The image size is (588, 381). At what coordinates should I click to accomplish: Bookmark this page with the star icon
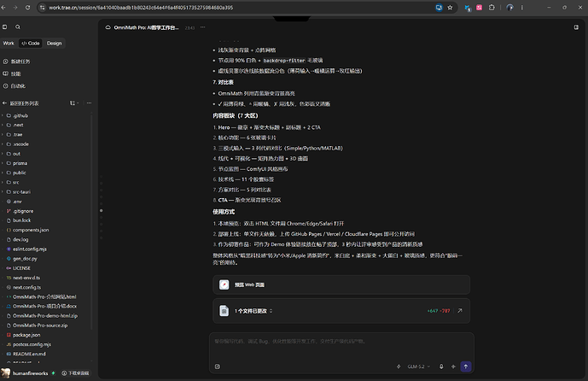point(450,8)
